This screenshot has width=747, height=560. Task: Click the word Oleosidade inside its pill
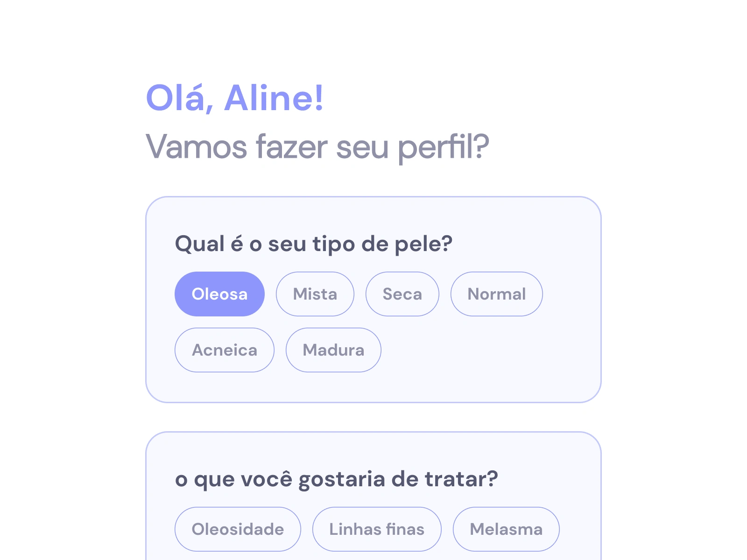pos(238,529)
